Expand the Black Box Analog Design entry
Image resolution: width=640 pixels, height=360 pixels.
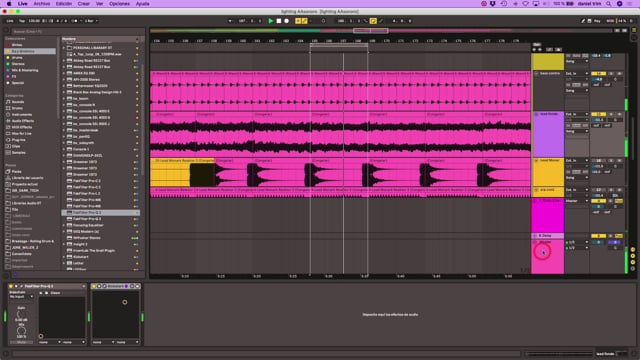point(64,92)
